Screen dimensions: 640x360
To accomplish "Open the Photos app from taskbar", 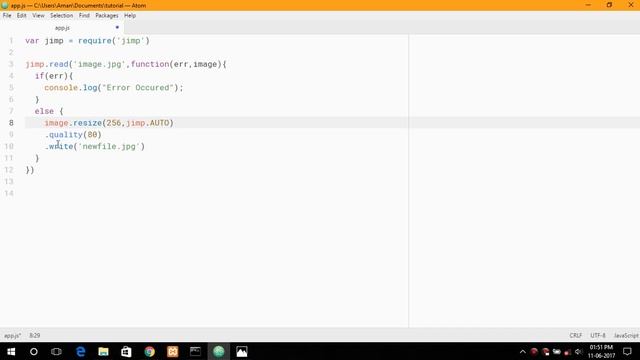I will pos(242,351).
